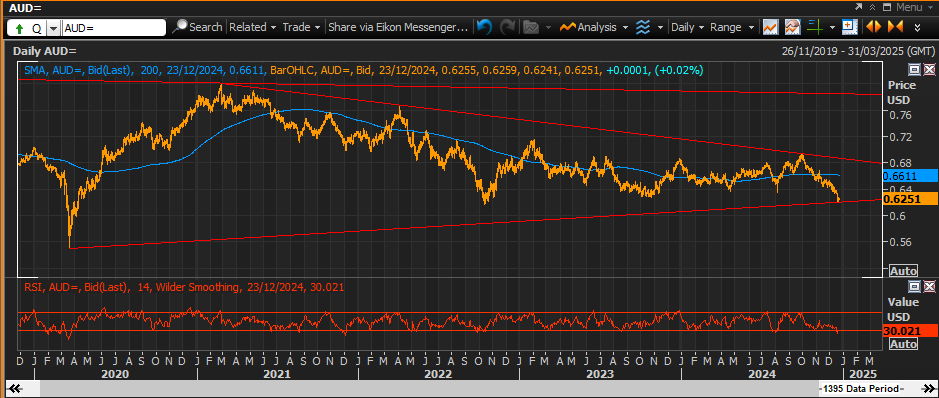
Task: Expand the crosshair tool dropdown arrow
Action: click(x=832, y=28)
